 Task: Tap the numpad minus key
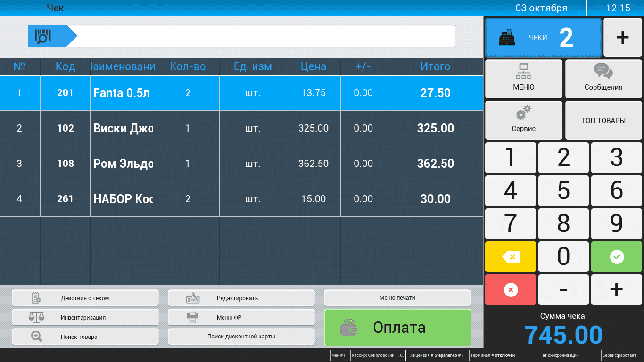[x=563, y=290]
